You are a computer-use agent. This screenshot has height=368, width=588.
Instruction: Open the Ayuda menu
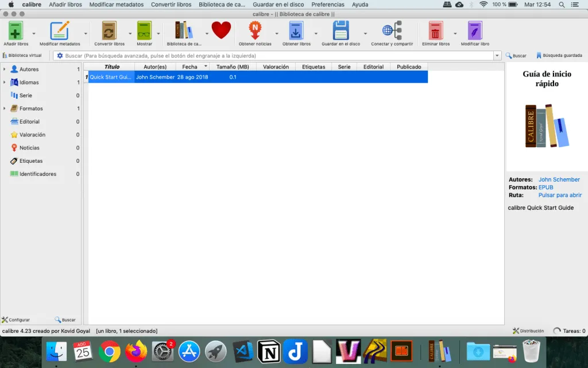point(360,5)
